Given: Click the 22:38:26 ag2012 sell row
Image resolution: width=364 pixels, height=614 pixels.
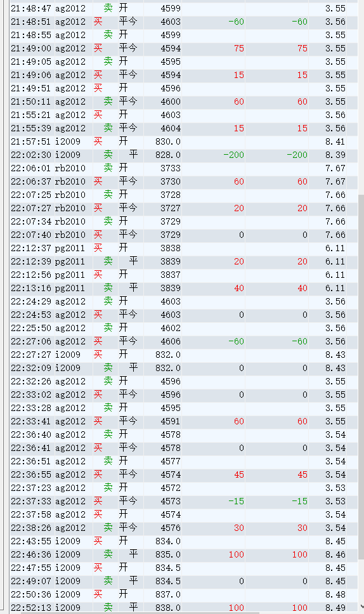Looking at the screenshot, I should tap(184, 528).
